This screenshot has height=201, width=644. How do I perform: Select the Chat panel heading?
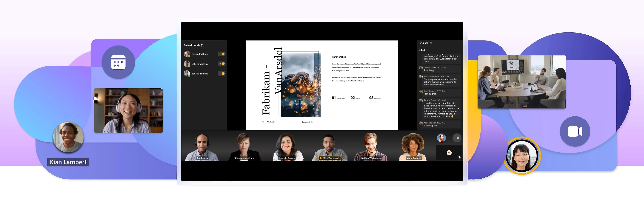[x=422, y=50]
